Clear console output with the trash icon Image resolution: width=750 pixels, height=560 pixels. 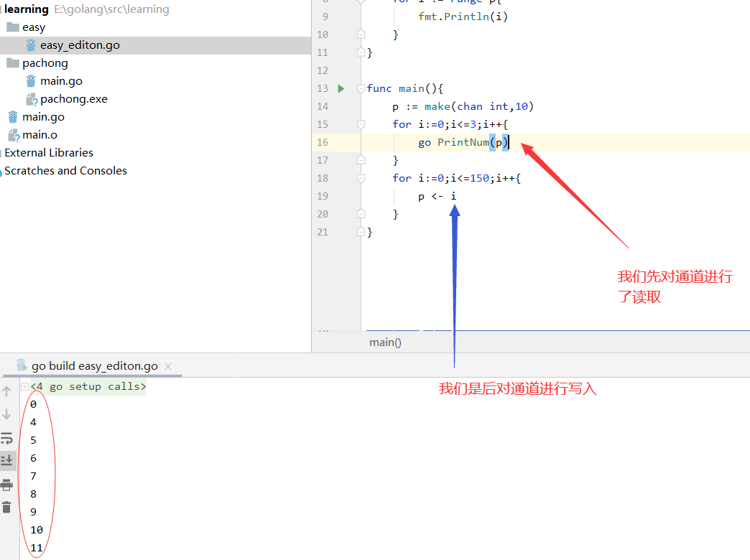pyautogui.click(x=7, y=507)
